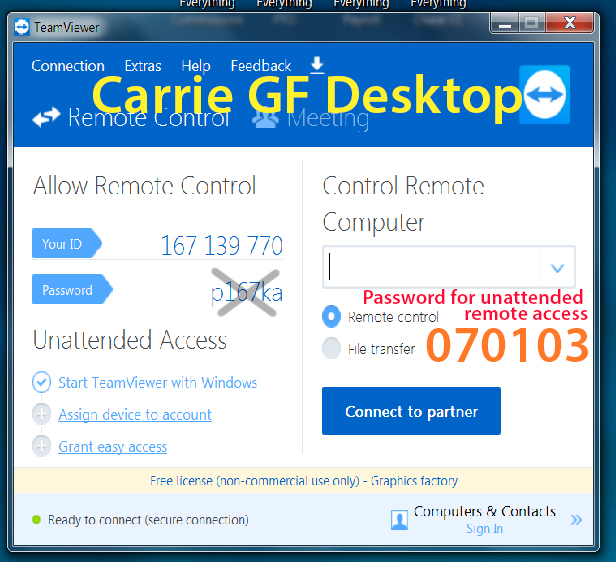Click the Ready to connect status text
Viewport: 616px width, 562px height.
click(x=148, y=520)
